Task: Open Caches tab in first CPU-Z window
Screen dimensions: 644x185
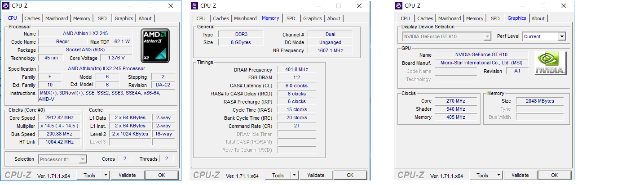Action: point(32,18)
